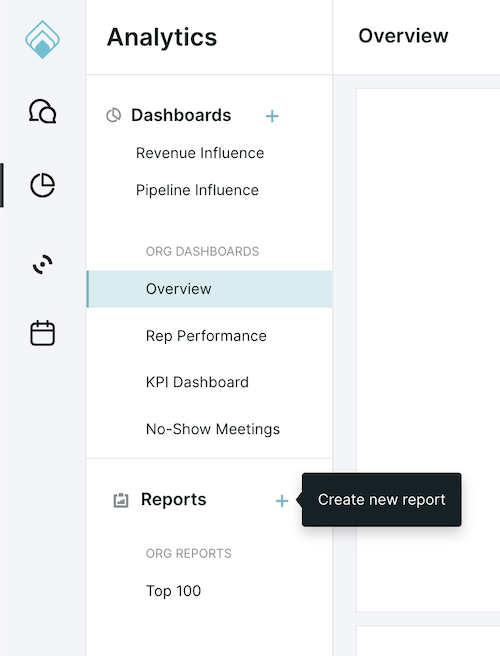500x656 pixels.
Task: Open the calendar sidebar icon
Action: pyautogui.click(x=42, y=333)
